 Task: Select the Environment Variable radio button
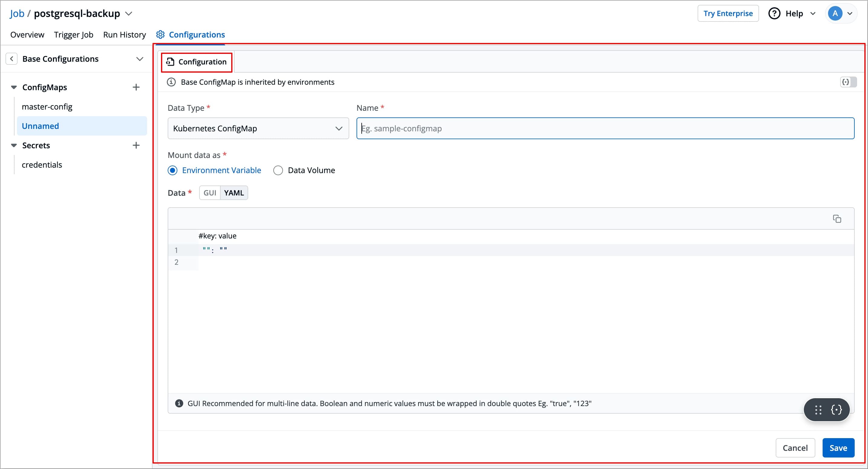[x=172, y=170]
